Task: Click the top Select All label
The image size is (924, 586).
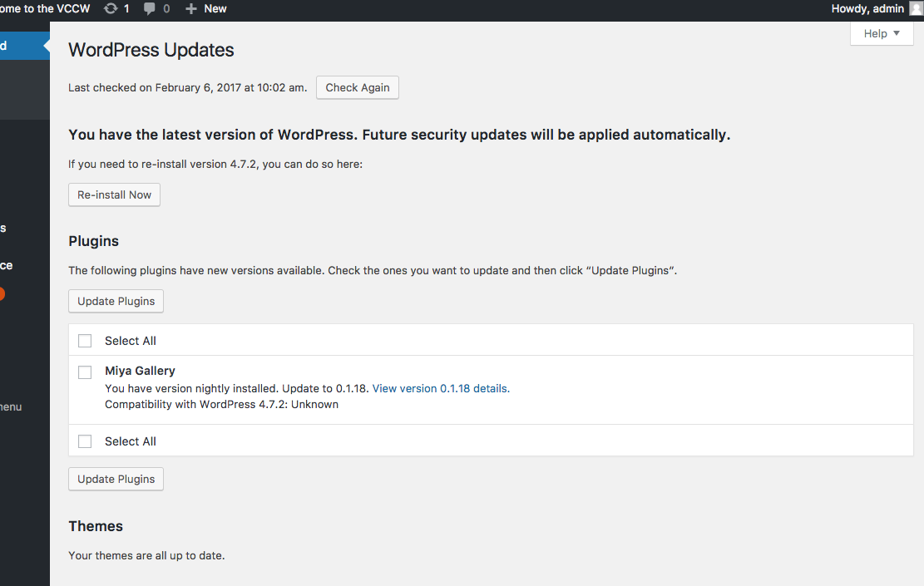Action: coord(131,341)
